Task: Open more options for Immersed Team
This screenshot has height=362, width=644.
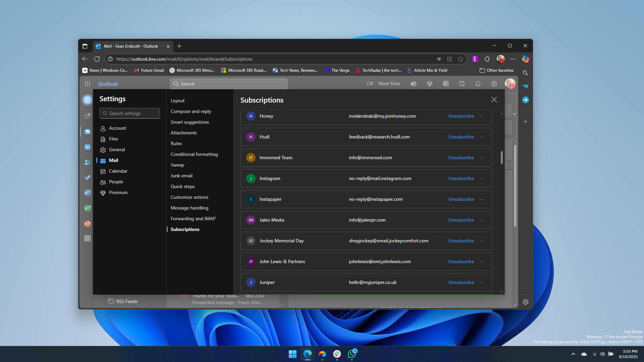Action: point(482,158)
